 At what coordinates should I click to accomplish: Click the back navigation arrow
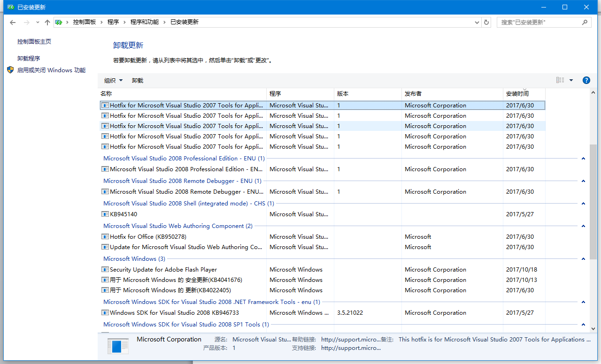click(x=13, y=22)
